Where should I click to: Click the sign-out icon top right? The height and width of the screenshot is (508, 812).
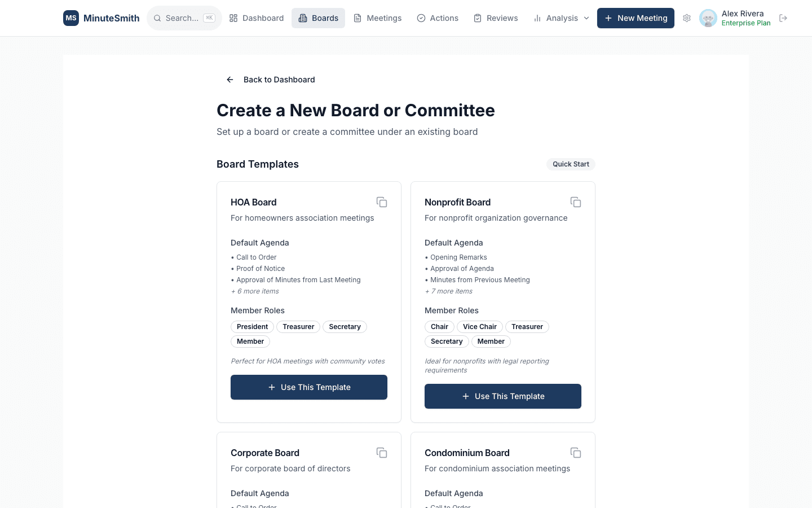783,17
